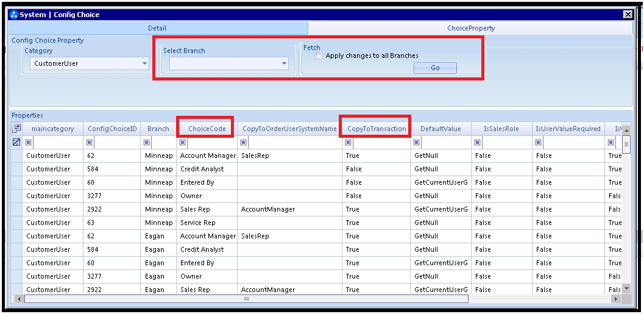Close the Config Choice window
644x314 pixels.
[628, 15]
